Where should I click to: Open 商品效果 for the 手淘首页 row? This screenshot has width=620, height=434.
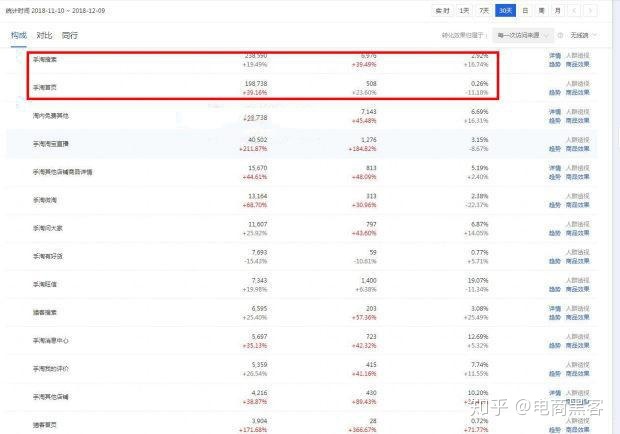pos(577,92)
